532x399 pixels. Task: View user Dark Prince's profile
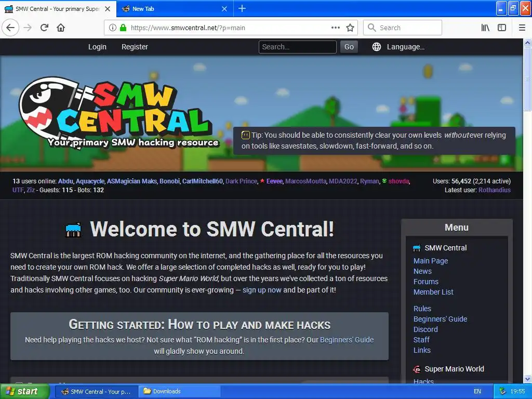pos(241,181)
